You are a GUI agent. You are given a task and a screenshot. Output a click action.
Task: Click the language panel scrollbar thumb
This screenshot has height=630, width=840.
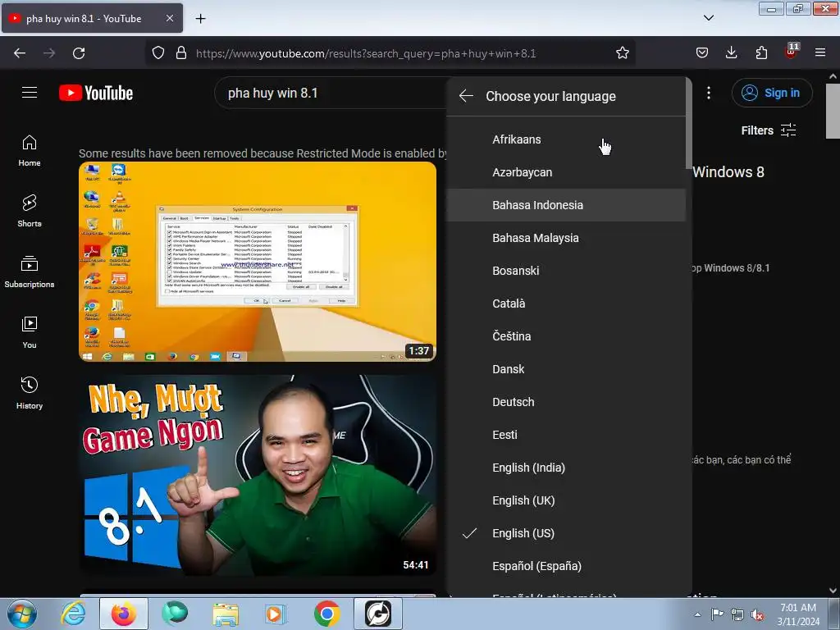click(689, 123)
